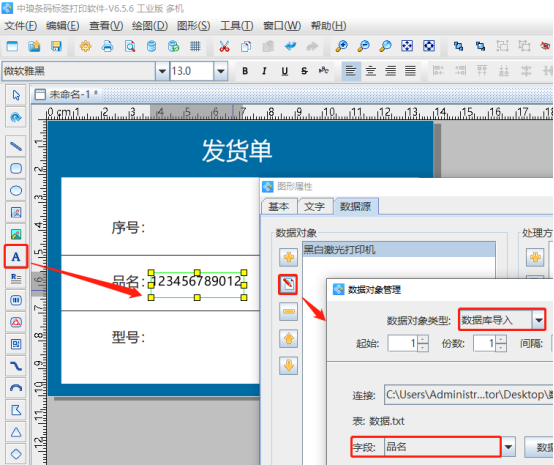Viewport: 554px width, 465px height.
Task: Toggle italic text formatting
Action: click(264, 71)
